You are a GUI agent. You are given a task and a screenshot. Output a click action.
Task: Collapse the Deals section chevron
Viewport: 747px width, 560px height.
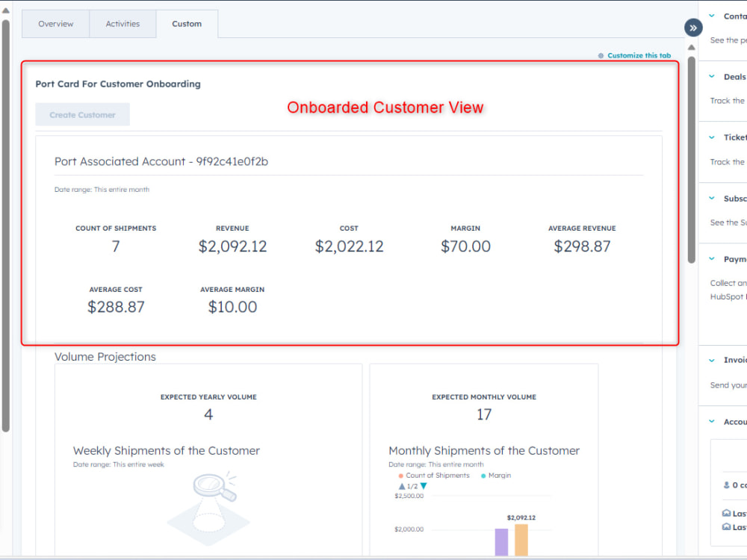pyautogui.click(x=710, y=76)
